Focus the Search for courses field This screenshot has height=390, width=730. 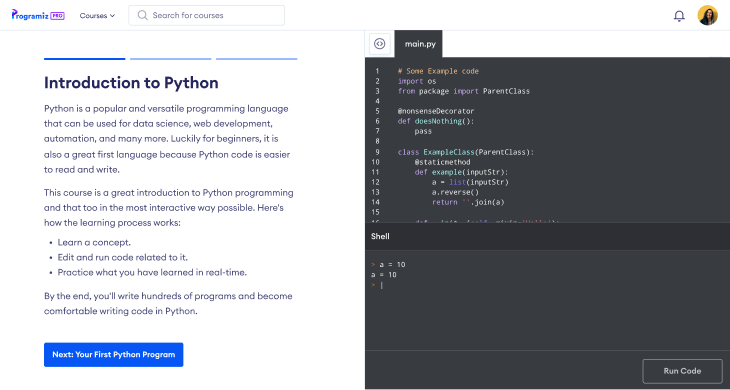coord(206,15)
